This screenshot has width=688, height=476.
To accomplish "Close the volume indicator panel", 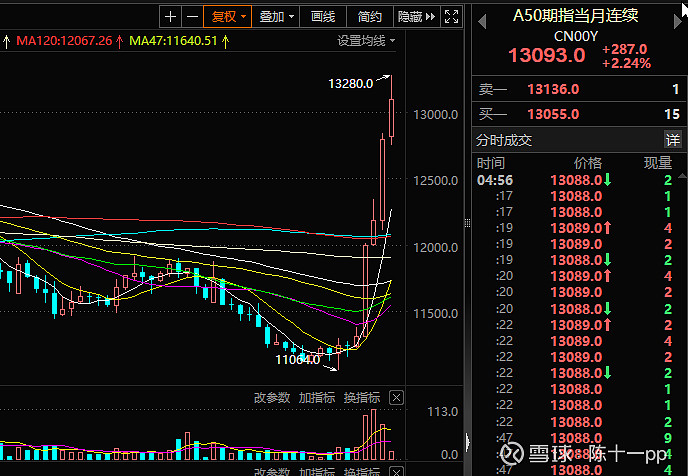I will click(396, 398).
